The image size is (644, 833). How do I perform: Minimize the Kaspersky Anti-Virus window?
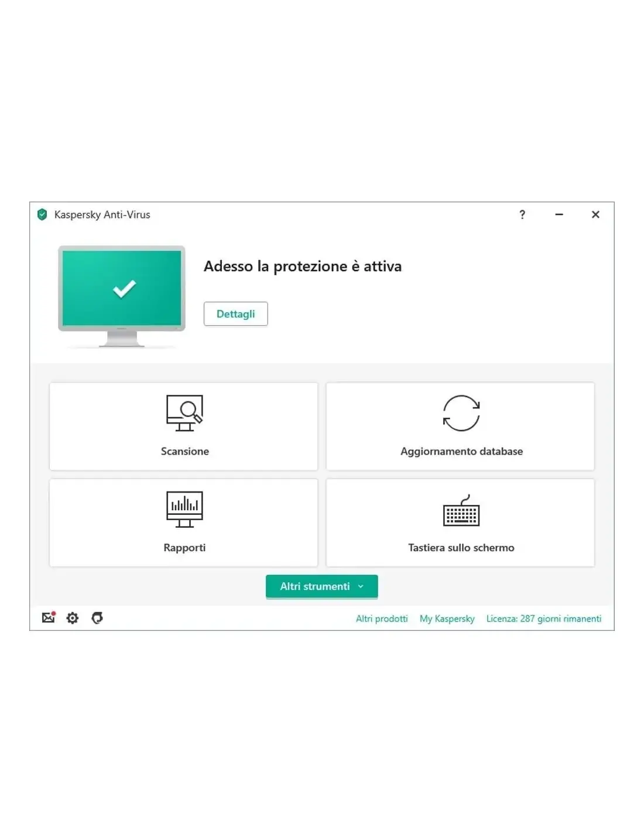559,214
